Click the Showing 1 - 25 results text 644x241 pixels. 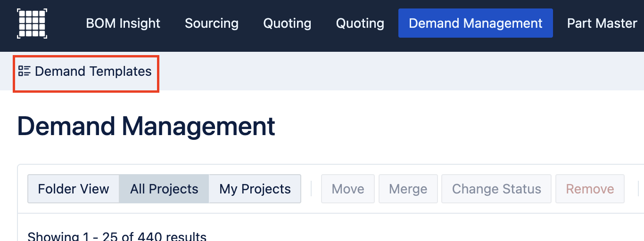coord(117,235)
